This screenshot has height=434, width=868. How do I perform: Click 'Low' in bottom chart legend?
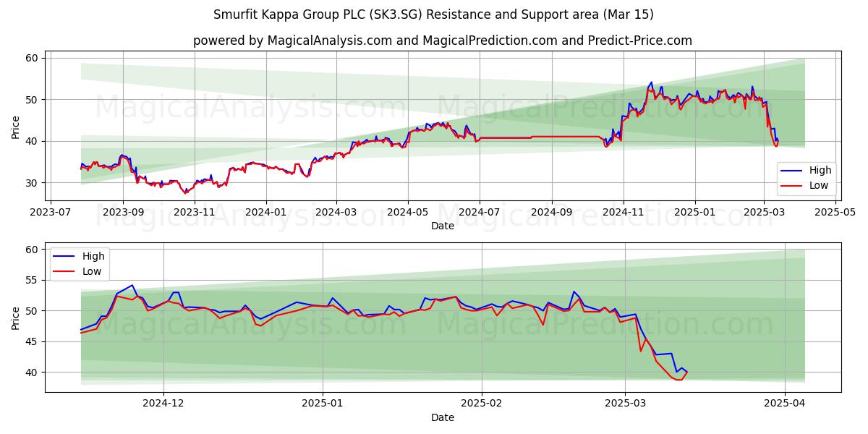(93, 271)
